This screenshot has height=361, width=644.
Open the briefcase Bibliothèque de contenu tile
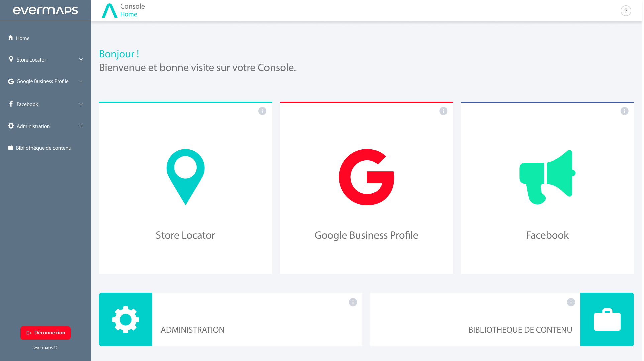click(607, 320)
